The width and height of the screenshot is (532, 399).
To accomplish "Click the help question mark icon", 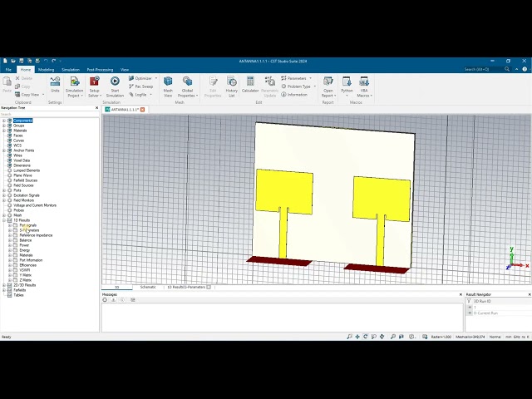I will pos(525,69).
